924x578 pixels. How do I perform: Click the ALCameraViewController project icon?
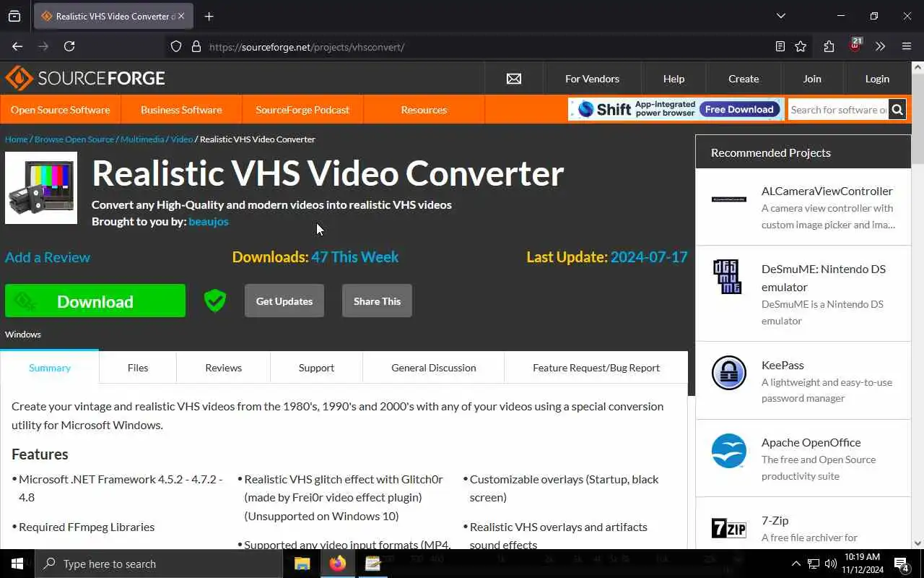728,199
